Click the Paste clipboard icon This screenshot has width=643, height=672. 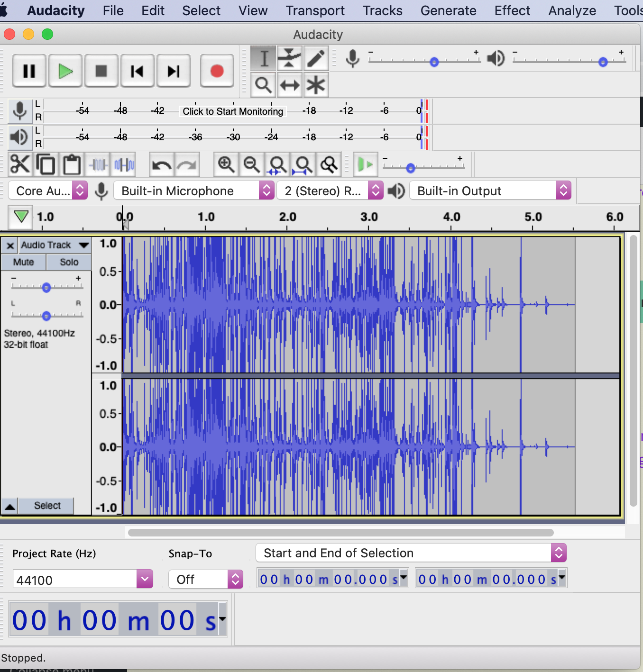click(72, 164)
